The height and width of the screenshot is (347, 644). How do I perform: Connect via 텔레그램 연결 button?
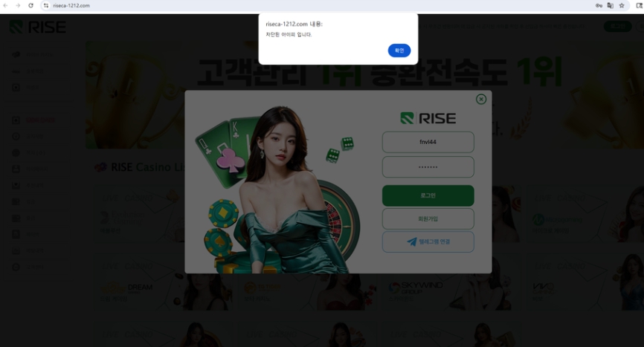[428, 241]
